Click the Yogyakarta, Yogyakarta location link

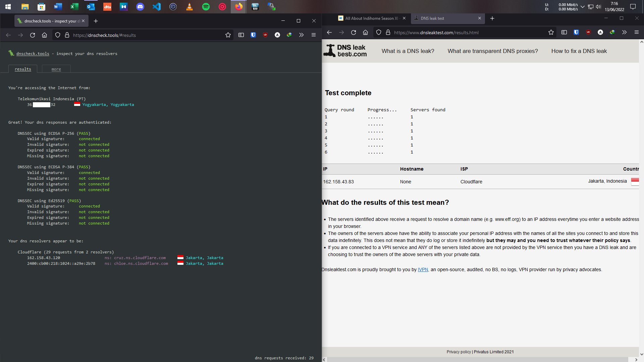click(108, 105)
